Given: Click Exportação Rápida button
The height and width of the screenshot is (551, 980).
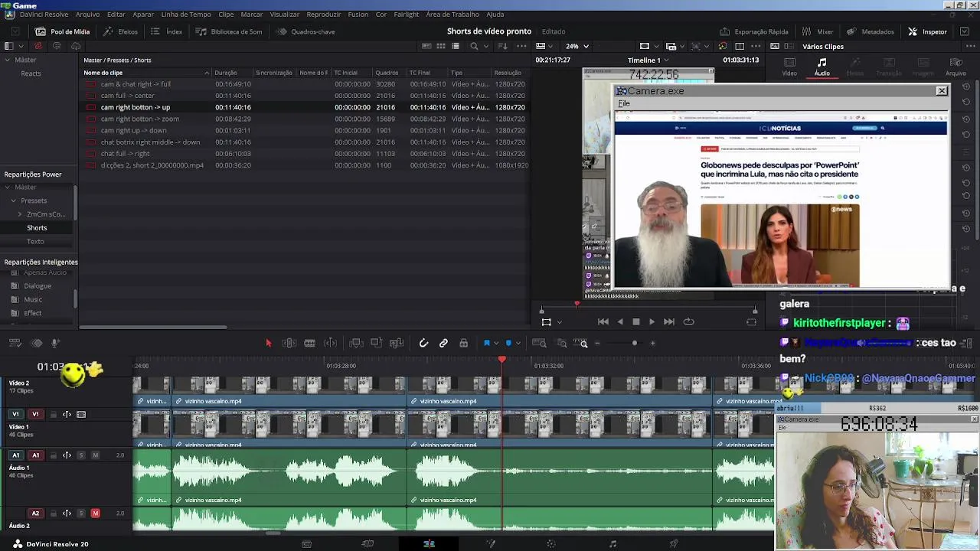Looking at the screenshot, I should [754, 31].
